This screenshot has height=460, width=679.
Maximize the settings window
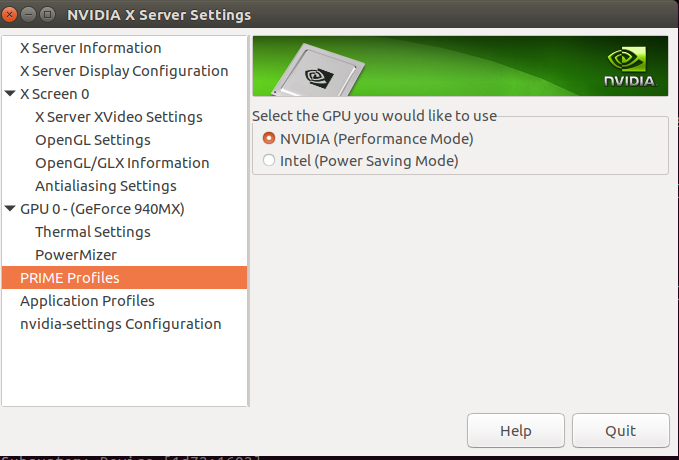48,15
